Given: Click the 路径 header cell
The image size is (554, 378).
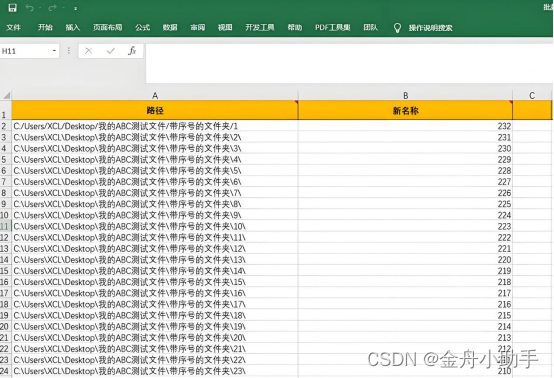Looking at the screenshot, I should (x=155, y=111).
